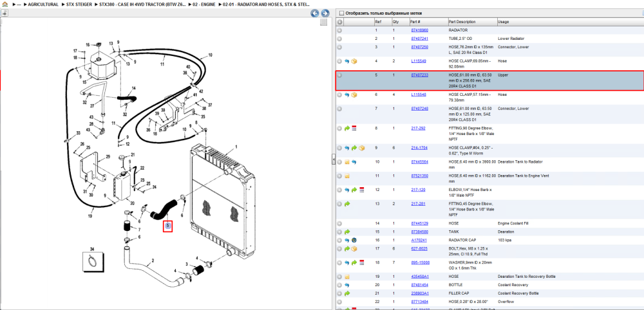Click globe icon in RADIATOR CAP row
The height and width of the screenshot is (310, 644).
tap(354, 241)
